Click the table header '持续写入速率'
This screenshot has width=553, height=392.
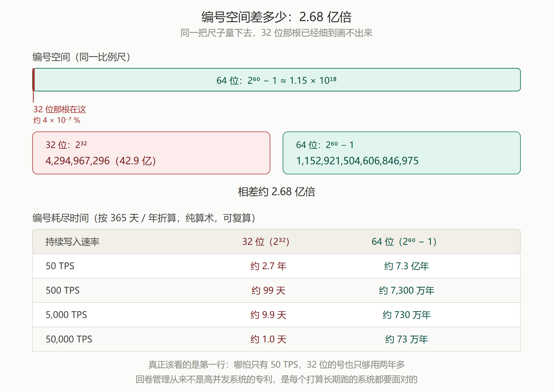tap(72, 242)
